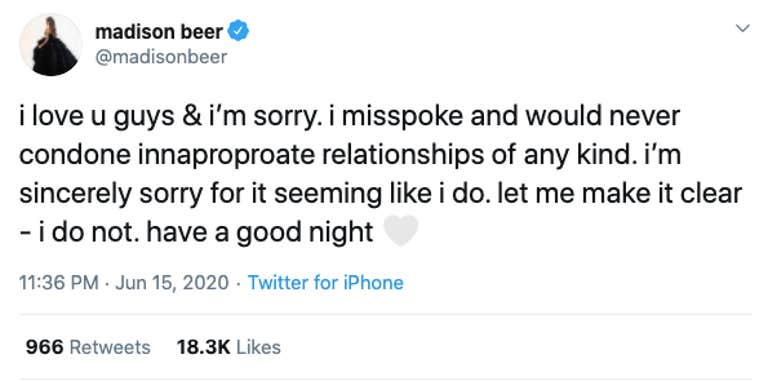768x381 pixels.
Task: Open the tweet options chevron menu
Action: coord(743,28)
